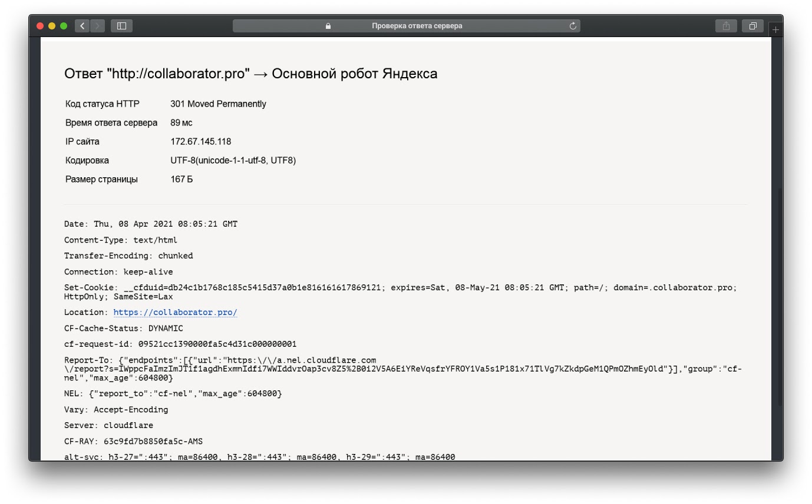The width and height of the screenshot is (812, 504).
Task: Click the Content-Type: text/html line
Action: coord(120,240)
